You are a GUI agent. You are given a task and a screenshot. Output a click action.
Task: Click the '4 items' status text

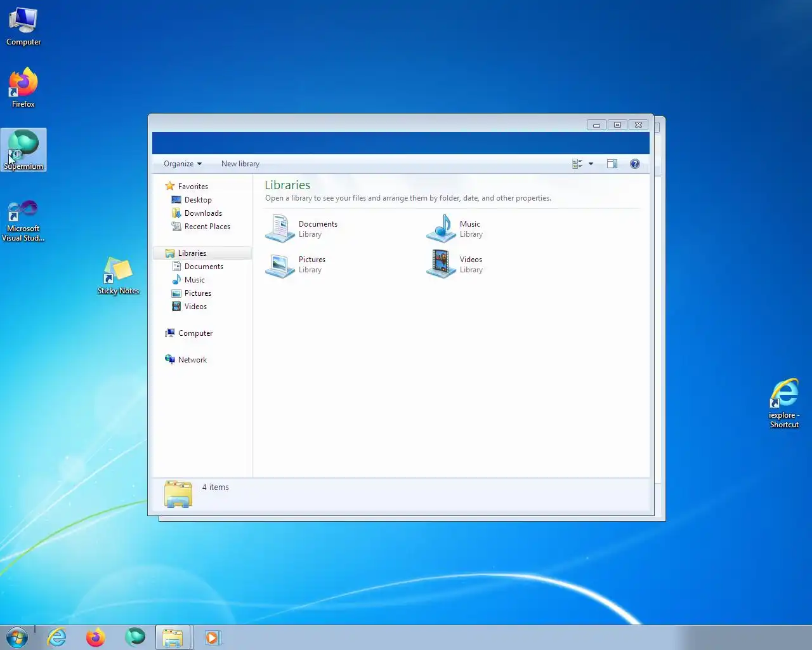[x=216, y=487]
